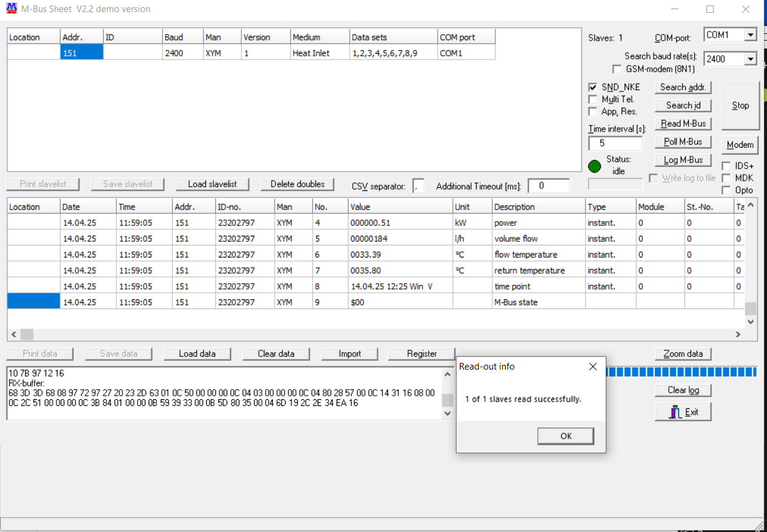Toggle the Write log to file checkbox
This screenshot has width=767, height=532.
[653, 178]
